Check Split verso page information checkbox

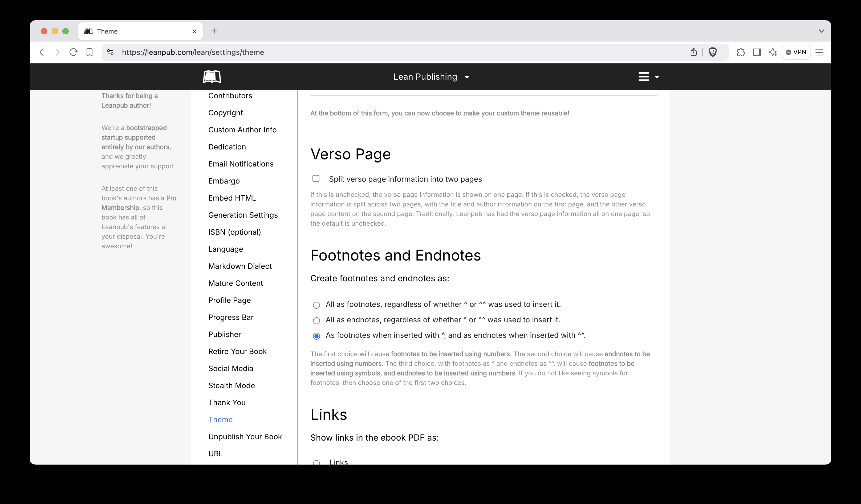(316, 179)
